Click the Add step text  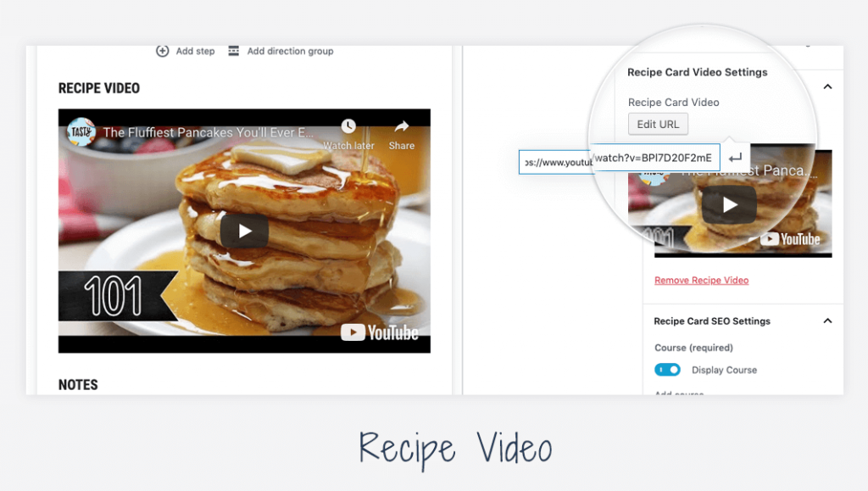coord(196,51)
